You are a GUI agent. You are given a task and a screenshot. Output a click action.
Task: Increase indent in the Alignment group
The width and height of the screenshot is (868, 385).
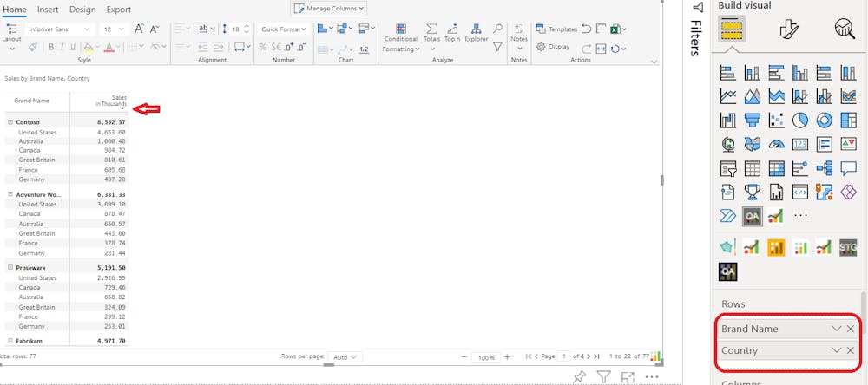pos(219,48)
